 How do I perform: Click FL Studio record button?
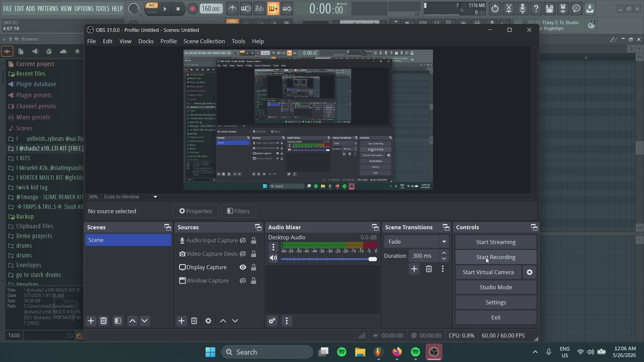pyautogui.click(x=193, y=9)
